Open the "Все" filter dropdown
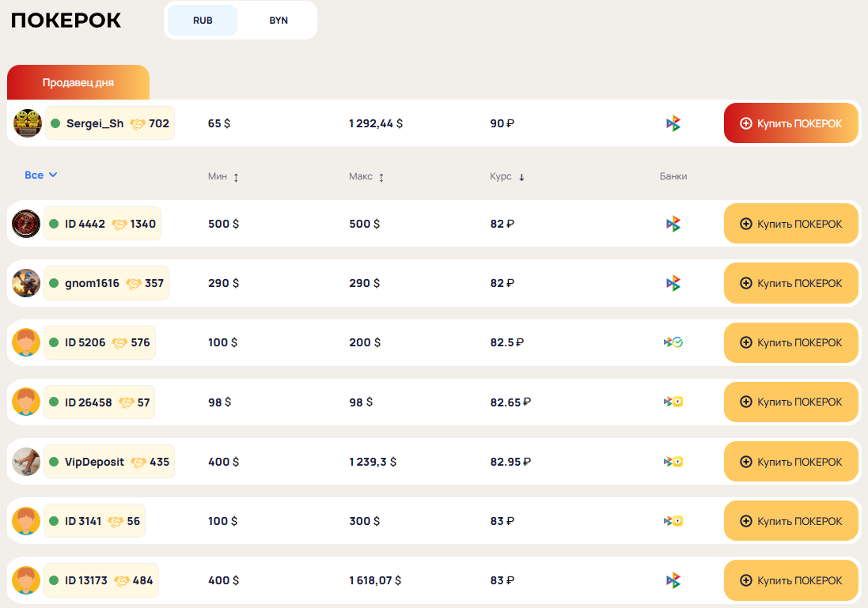Image resolution: width=868 pixels, height=608 pixels. pos(40,175)
